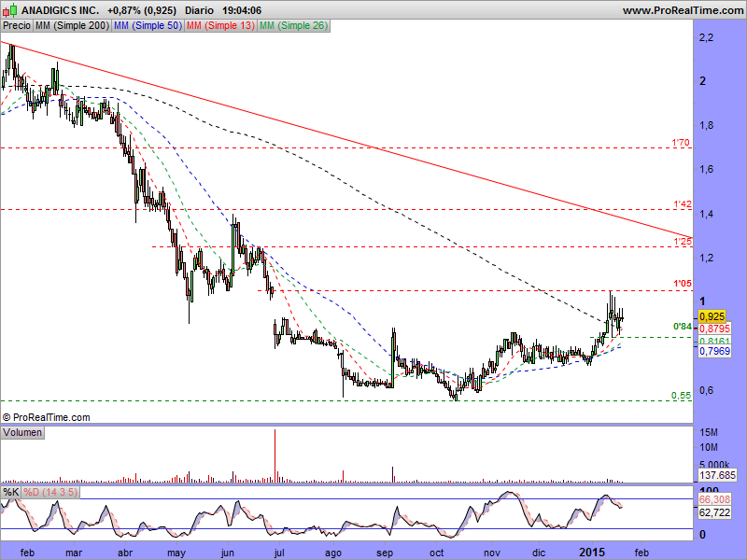Click the 0'84 support level label
This screenshot has height=560, width=747.
pos(683,326)
